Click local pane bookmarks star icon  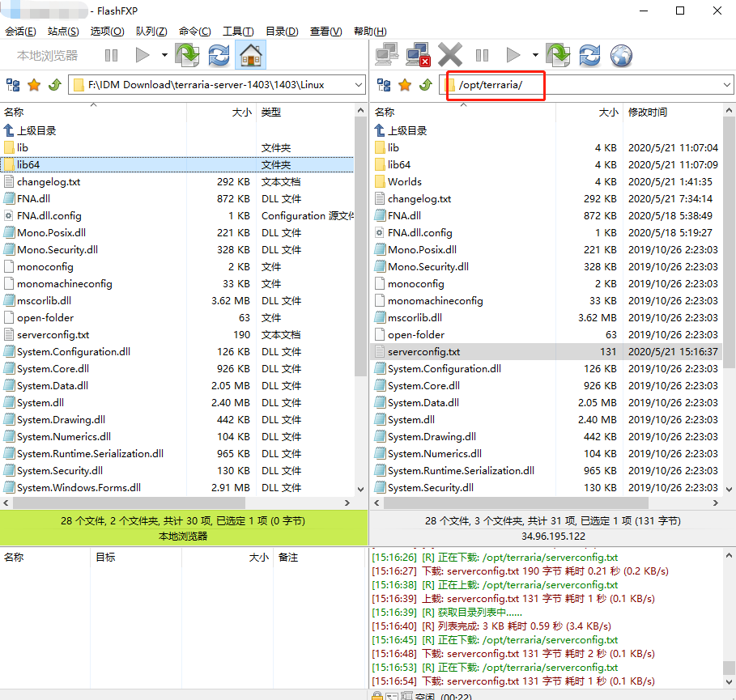[x=34, y=85]
